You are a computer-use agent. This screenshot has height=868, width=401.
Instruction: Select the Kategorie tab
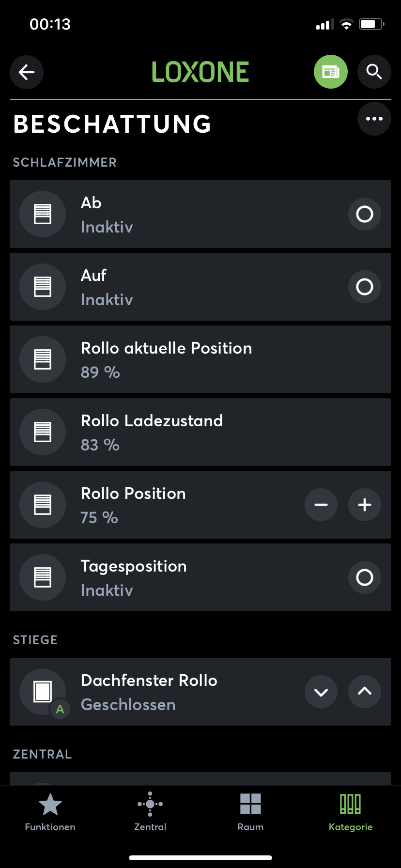point(351,812)
